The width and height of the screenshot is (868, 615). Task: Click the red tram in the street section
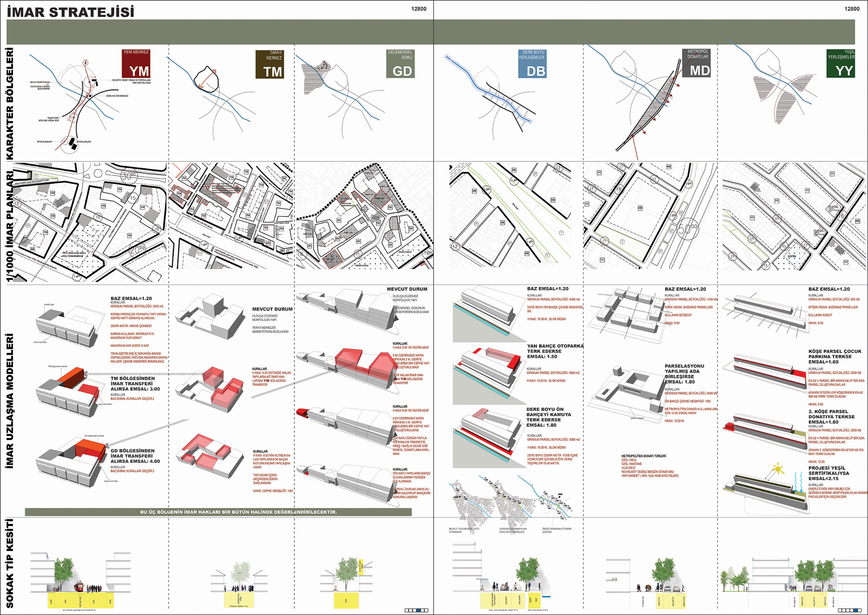coord(79,587)
